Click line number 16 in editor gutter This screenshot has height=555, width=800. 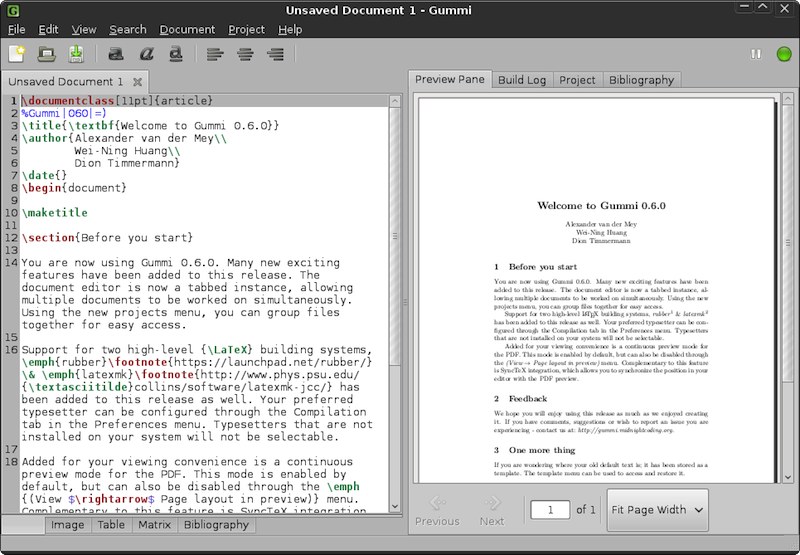click(11, 350)
